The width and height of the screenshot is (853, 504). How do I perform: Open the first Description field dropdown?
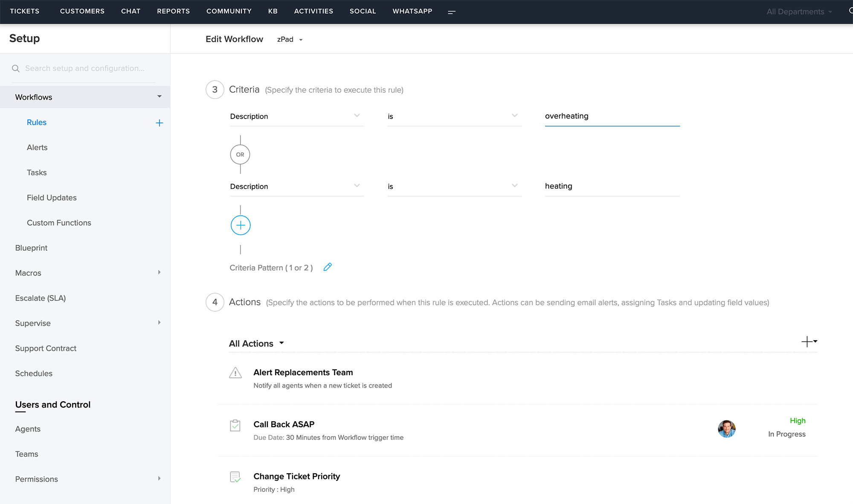click(296, 116)
